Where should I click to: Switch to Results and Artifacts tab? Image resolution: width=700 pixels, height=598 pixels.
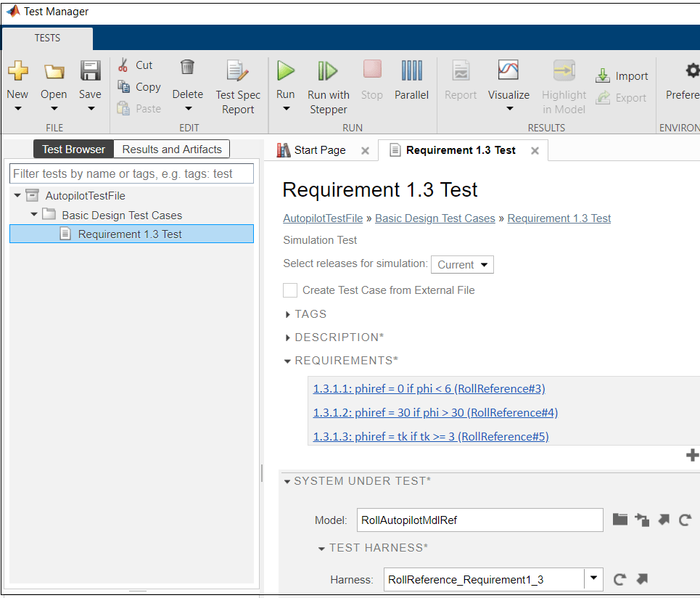tap(172, 149)
